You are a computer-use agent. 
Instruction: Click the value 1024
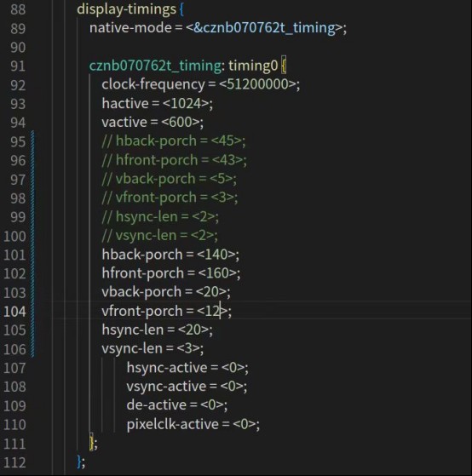coord(186,104)
